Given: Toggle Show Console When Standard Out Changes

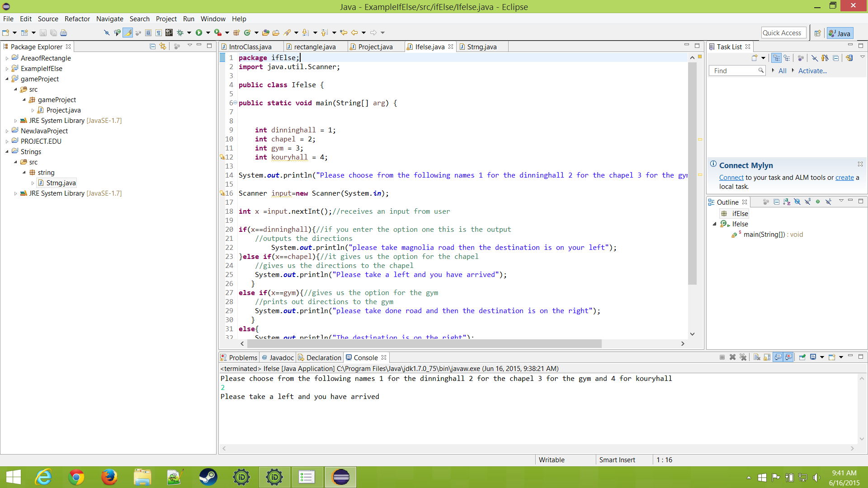Looking at the screenshot, I should (x=778, y=357).
